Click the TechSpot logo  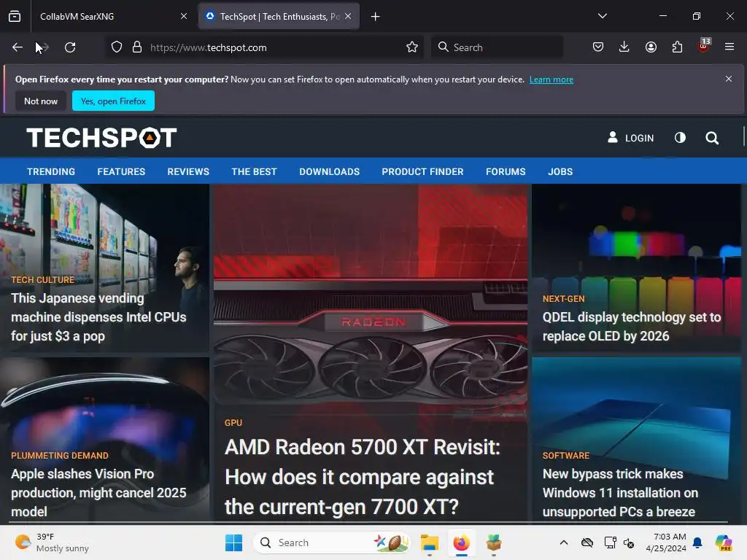tap(101, 138)
